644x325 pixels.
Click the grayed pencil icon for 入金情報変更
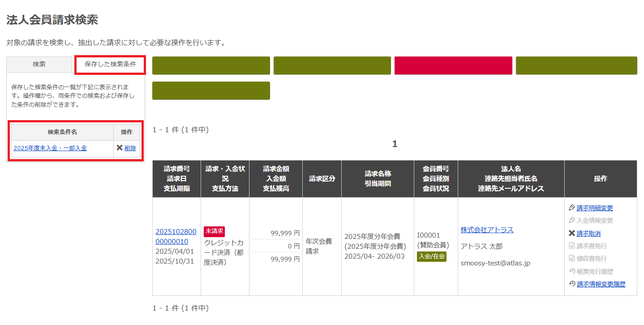571,221
